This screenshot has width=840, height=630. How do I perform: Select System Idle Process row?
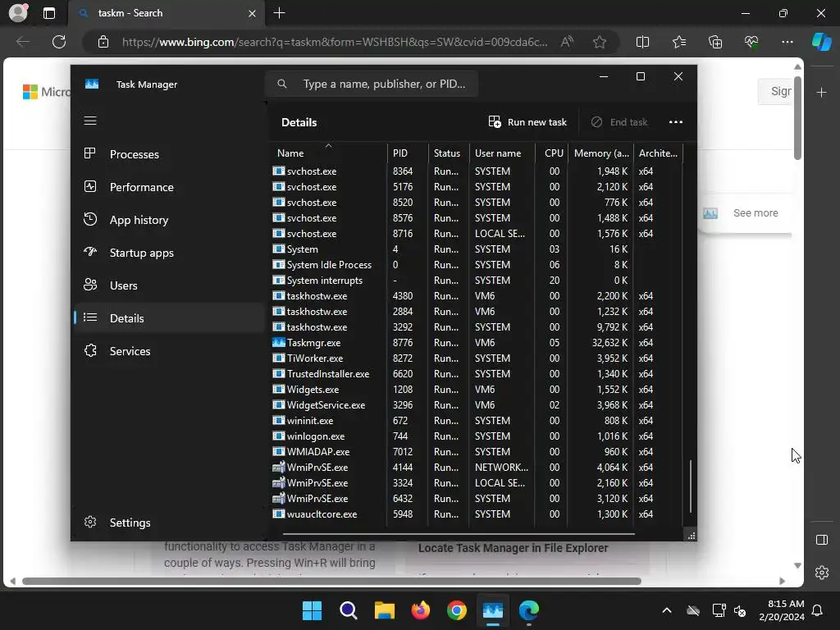477,265
